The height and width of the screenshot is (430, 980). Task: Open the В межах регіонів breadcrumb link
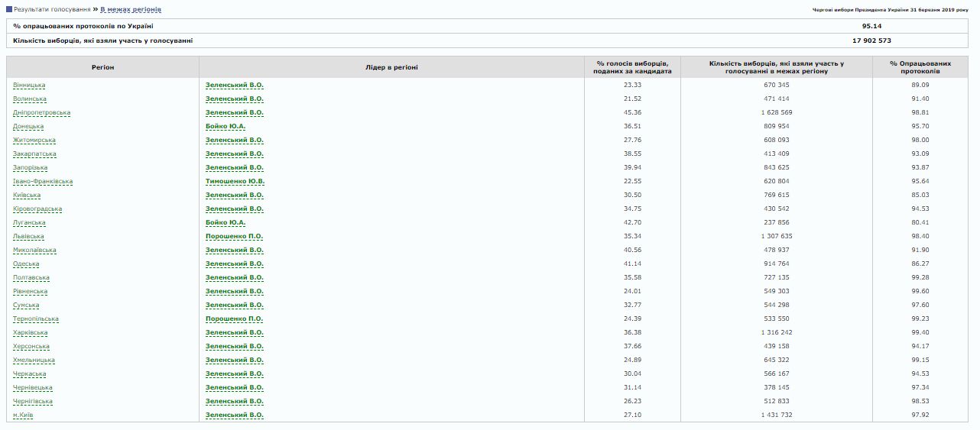(131, 10)
